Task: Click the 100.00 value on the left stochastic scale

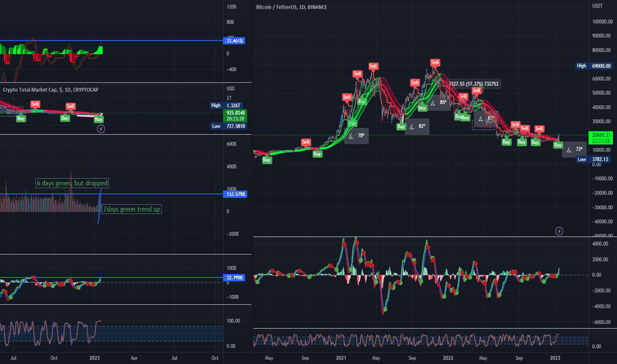Action: (x=233, y=321)
